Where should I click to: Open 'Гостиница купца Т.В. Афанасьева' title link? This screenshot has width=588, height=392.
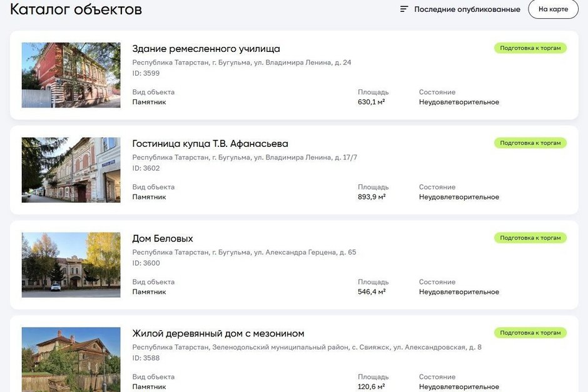click(210, 144)
